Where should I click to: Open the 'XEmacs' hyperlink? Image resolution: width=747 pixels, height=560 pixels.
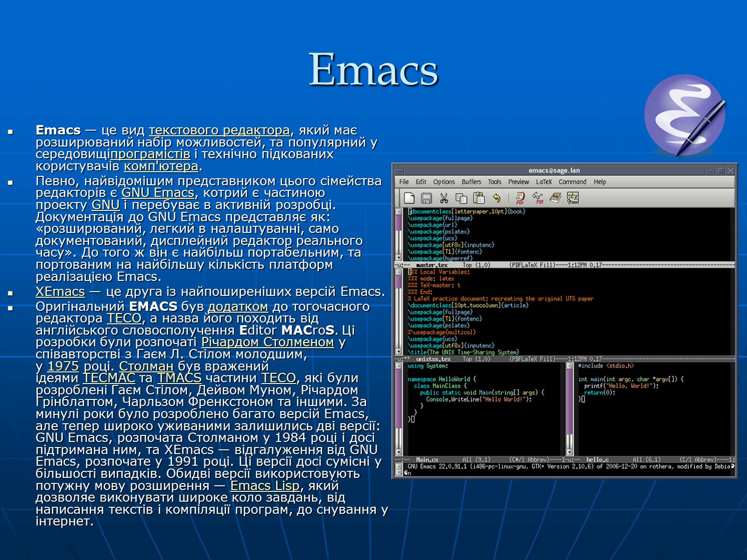click(x=60, y=292)
